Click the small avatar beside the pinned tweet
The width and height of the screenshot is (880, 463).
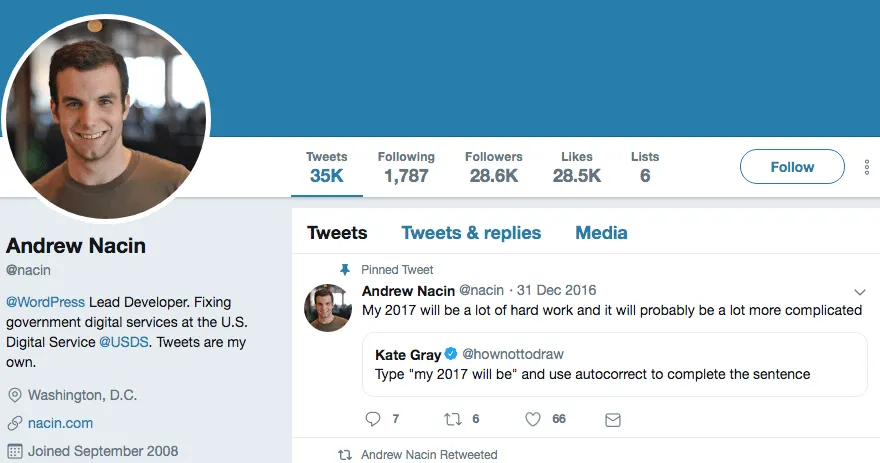pyautogui.click(x=327, y=307)
